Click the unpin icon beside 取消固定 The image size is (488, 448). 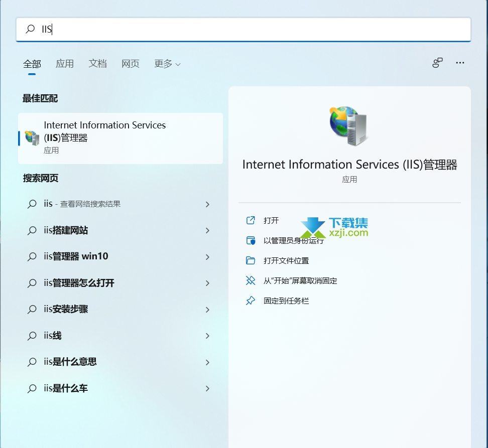pos(251,281)
